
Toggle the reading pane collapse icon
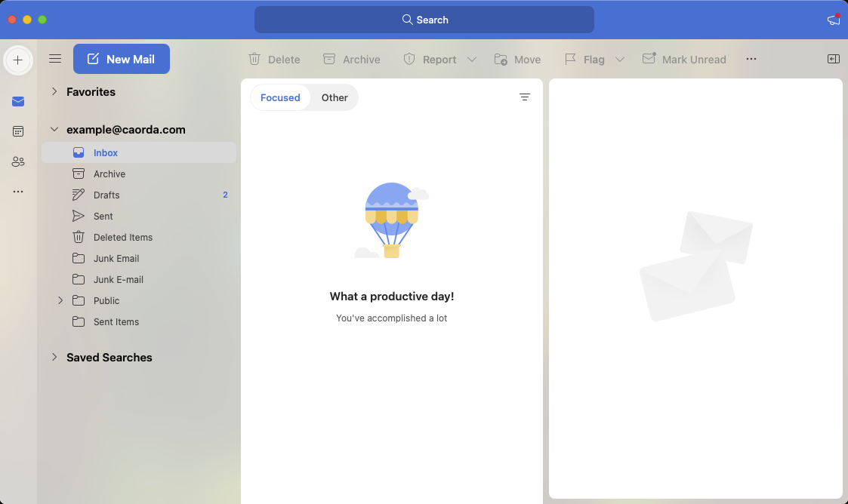tap(833, 59)
